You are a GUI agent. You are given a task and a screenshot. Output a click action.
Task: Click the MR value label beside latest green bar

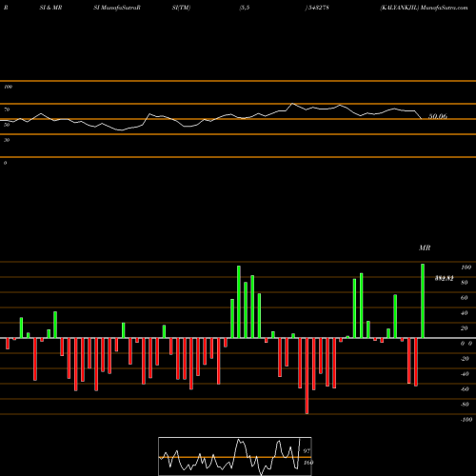click(x=444, y=279)
